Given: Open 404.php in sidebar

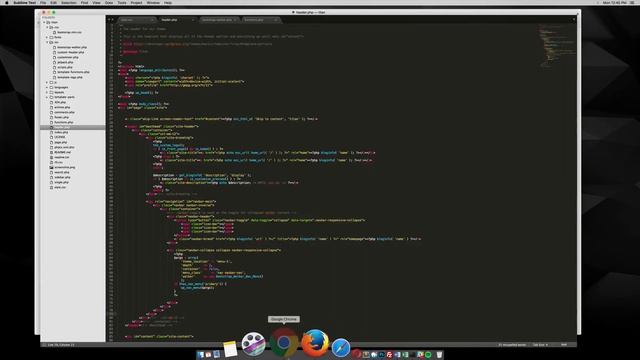Looking at the screenshot, I should pyautogui.click(x=60, y=102).
